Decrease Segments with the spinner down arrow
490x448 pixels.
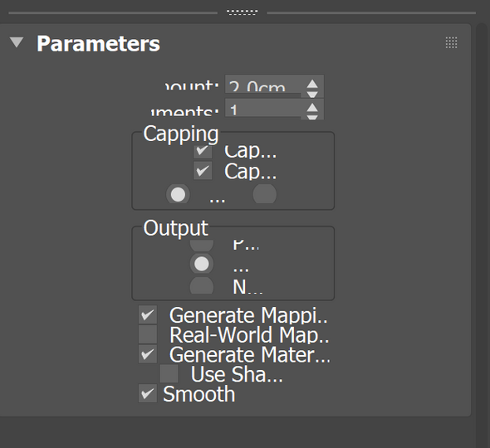click(x=312, y=117)
